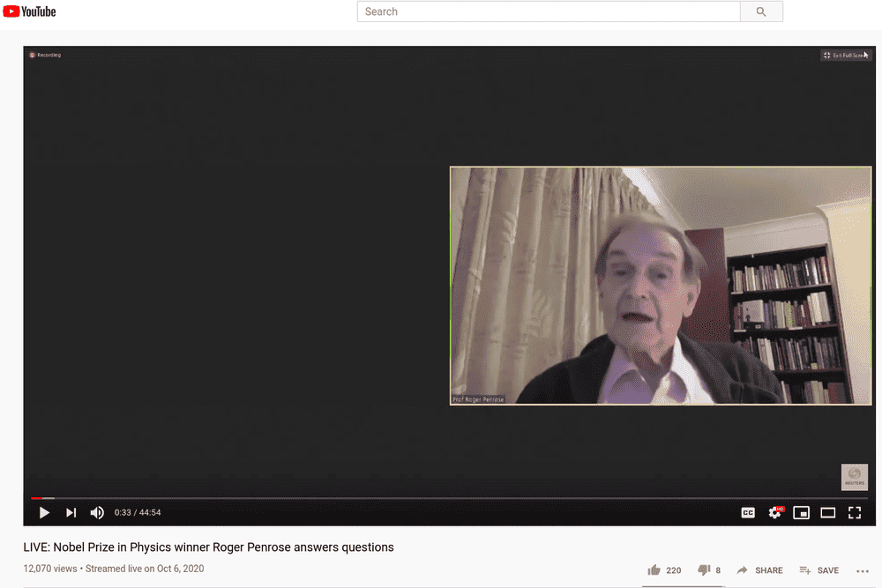882x588 pixels.
Task: Click the Reuters channel watermark
Action: coord(855,477)
